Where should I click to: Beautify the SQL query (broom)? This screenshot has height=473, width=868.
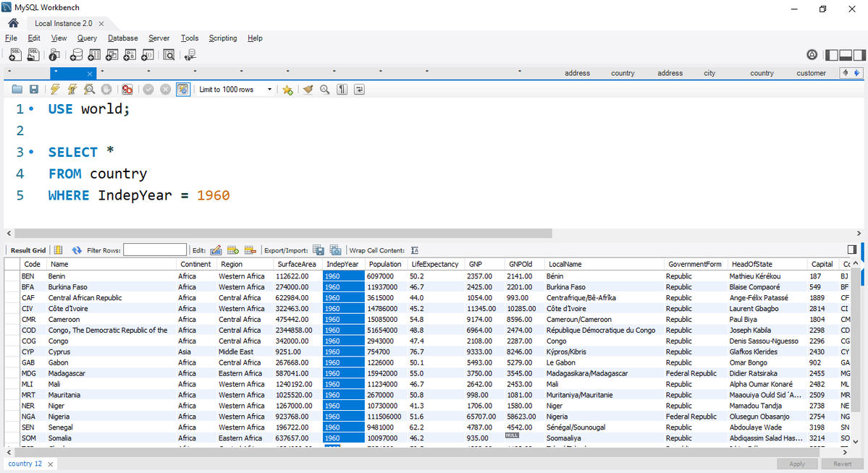(308, 89)
